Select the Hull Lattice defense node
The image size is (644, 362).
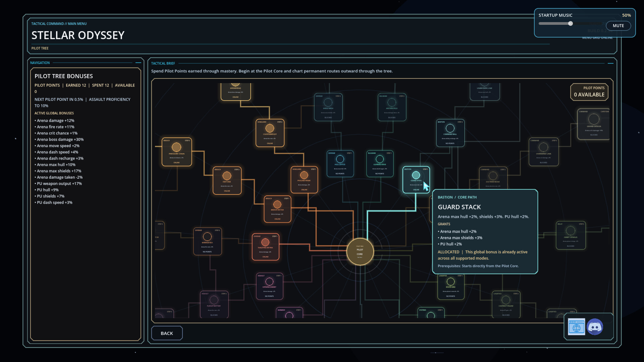click(340, 164)
